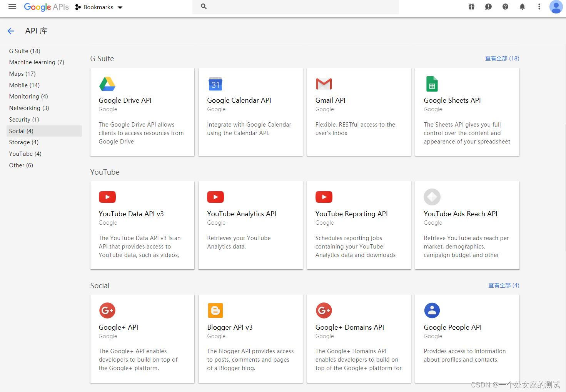Click 'Flexible, RESTful access' Gmail description
The height and width of the screenshot is (392, 566).
coord(355,129)
